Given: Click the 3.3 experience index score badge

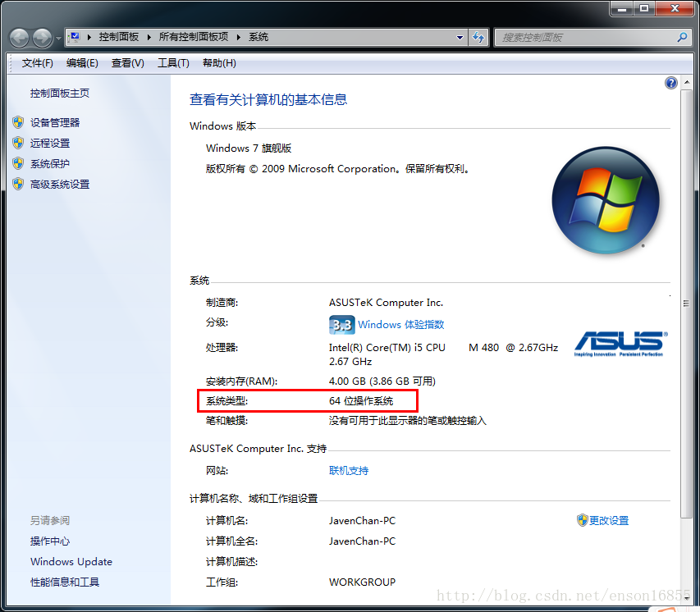Looking at the screenshot, I should click(342, 325).
